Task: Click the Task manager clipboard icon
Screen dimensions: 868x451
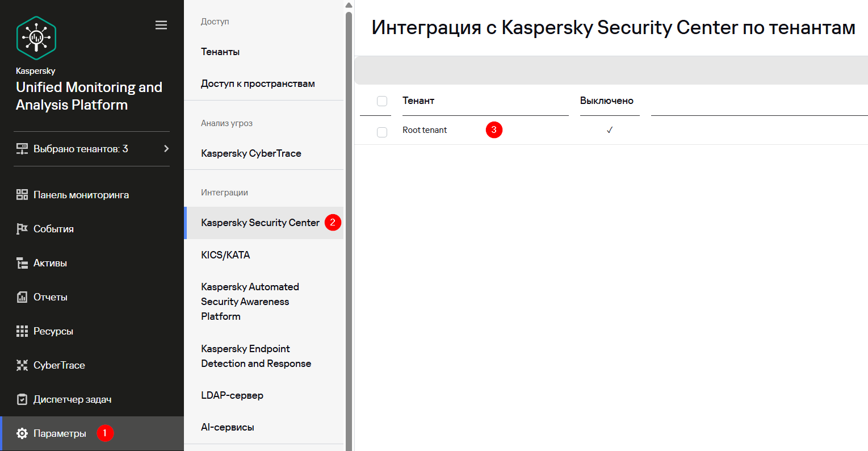Action: pyautogui.click(x=22, y=399)
